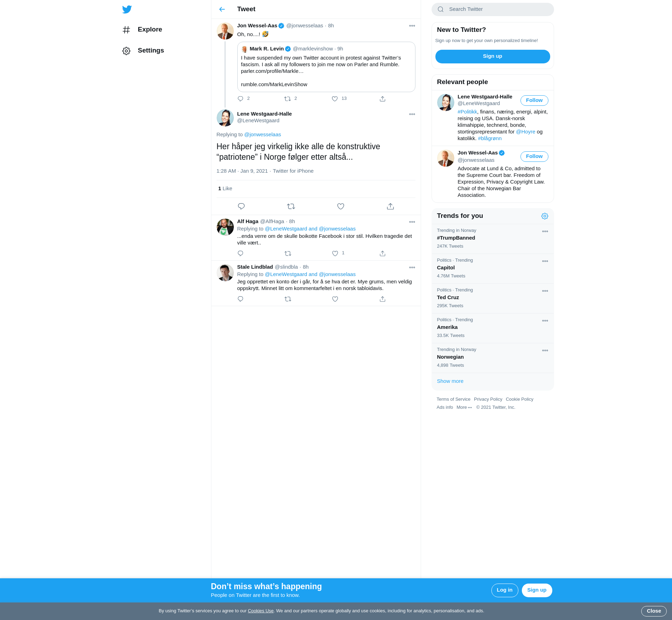
Task: Like Stale Lindblad's tweet
Action: coord(335,299)
